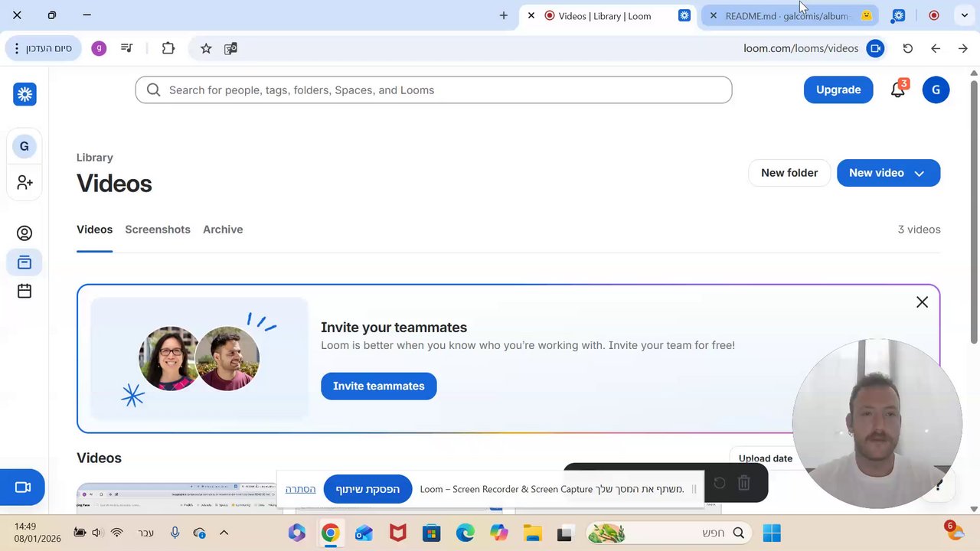The image size is (980, 551).
Task: Click the purple g profile icon in toolbar
Action: click(x=99, y=48)
